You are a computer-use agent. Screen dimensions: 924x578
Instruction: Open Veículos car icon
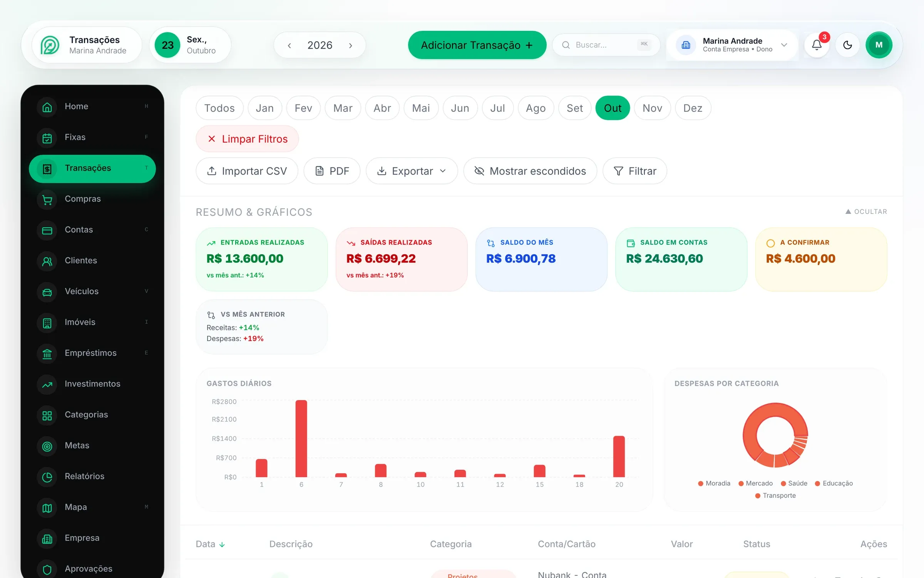point(47,292)
